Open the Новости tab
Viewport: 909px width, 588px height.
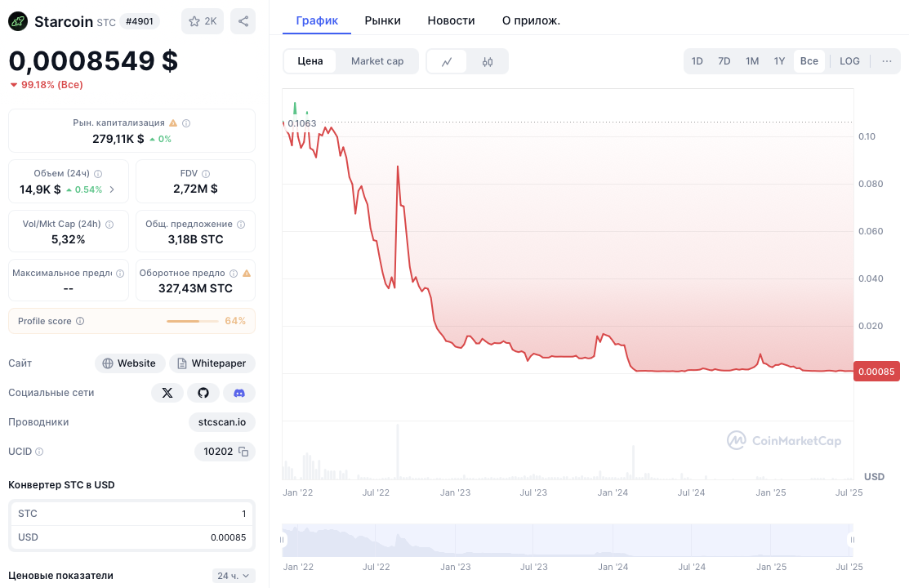tap(451, 21)
